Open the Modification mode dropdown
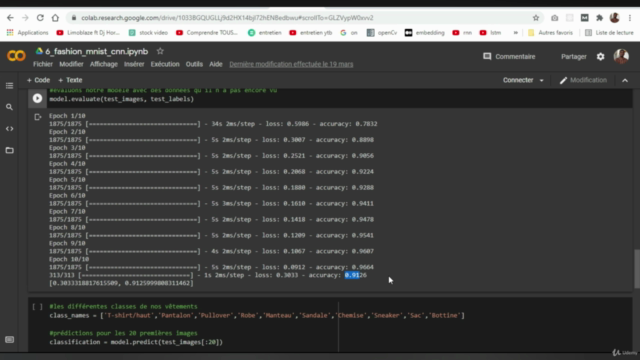The image size is (640, 360). [583, 80]
